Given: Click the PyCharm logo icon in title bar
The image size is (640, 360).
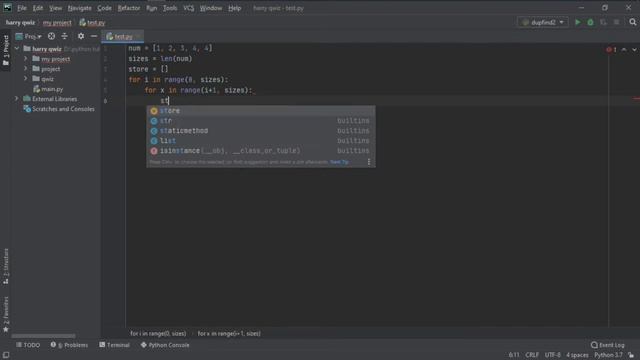Looking at the screenshot, I should tap(7, 8).
